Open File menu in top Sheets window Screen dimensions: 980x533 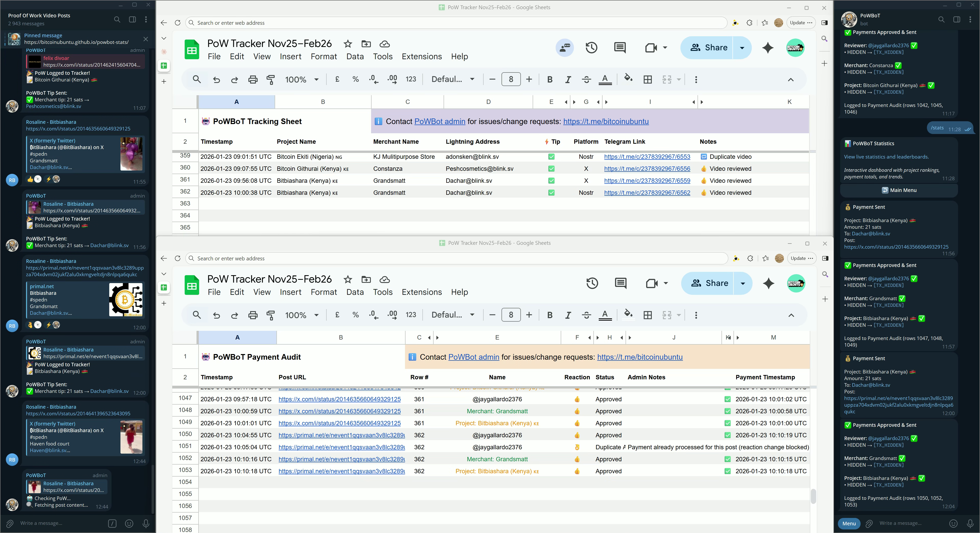point(214,57)
